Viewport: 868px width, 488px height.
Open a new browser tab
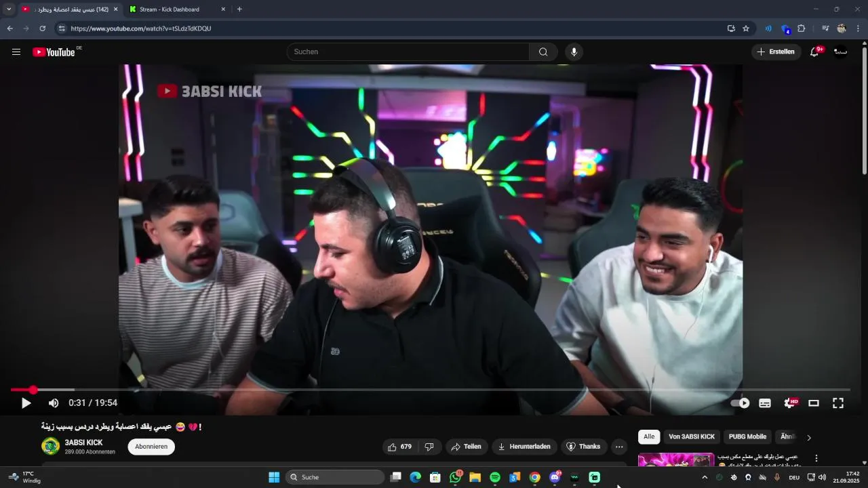pos(239,9)
